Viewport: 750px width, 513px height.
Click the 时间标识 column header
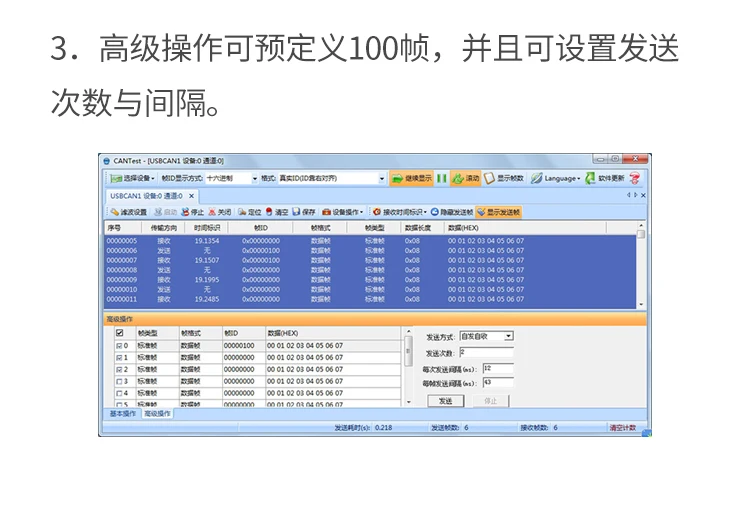[x=207, y=228]
